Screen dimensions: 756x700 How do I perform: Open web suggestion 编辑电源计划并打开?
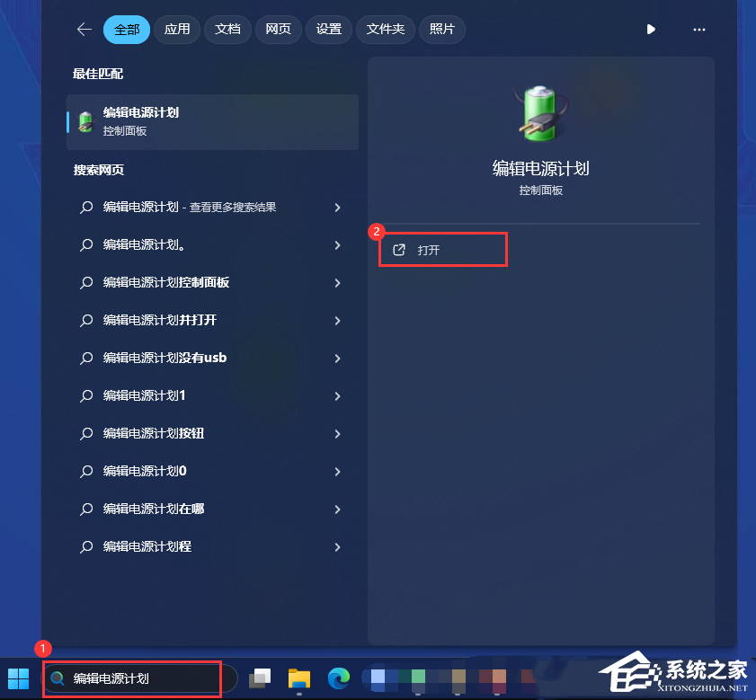click(210, 320)
